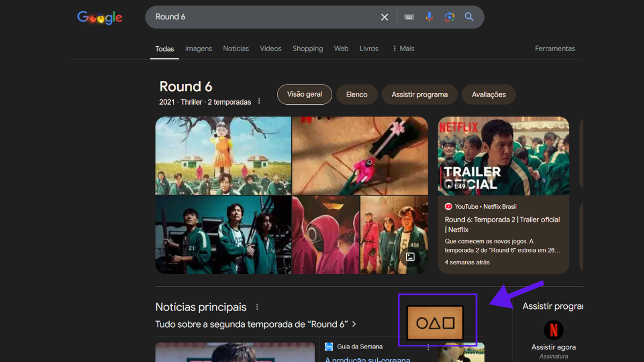Screen dimensions: 644x362
Task: Open the pink guard with coffin image
Action: (360, 156)
